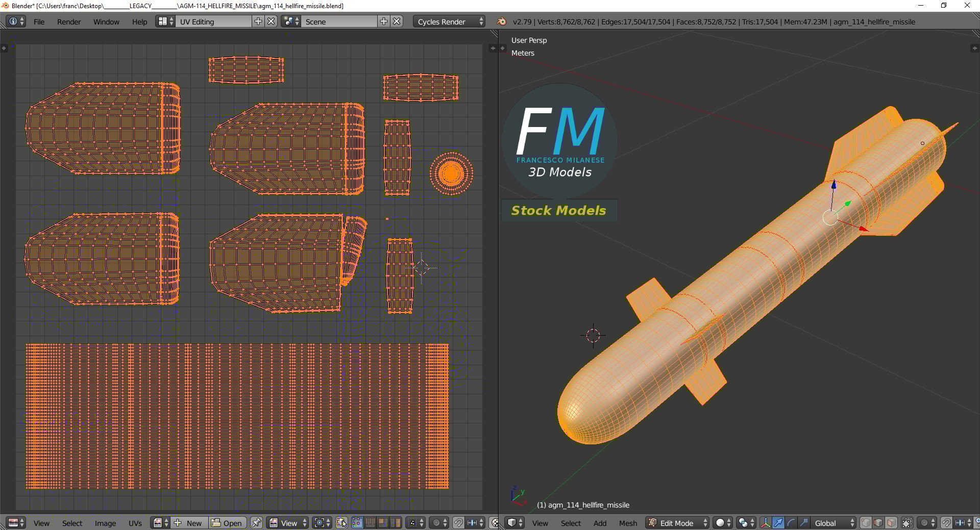Activate the scale manipulator
Screen dimensions: 980x530
click(805, 523)
